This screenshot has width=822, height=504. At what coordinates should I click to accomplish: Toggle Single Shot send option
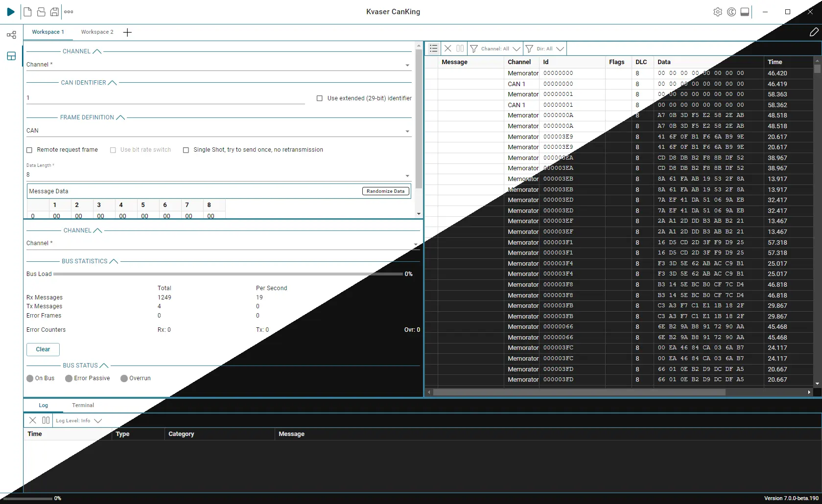click(186, 150)
